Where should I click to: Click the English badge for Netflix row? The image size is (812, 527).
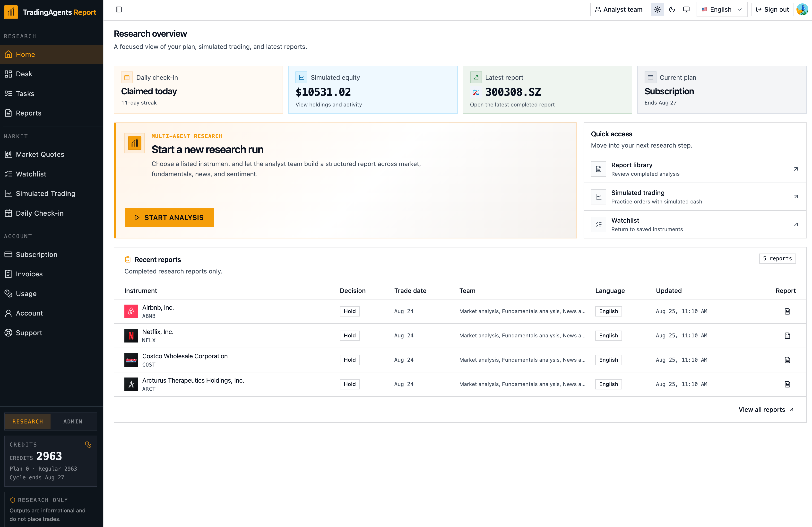click(x=608, y=335)
